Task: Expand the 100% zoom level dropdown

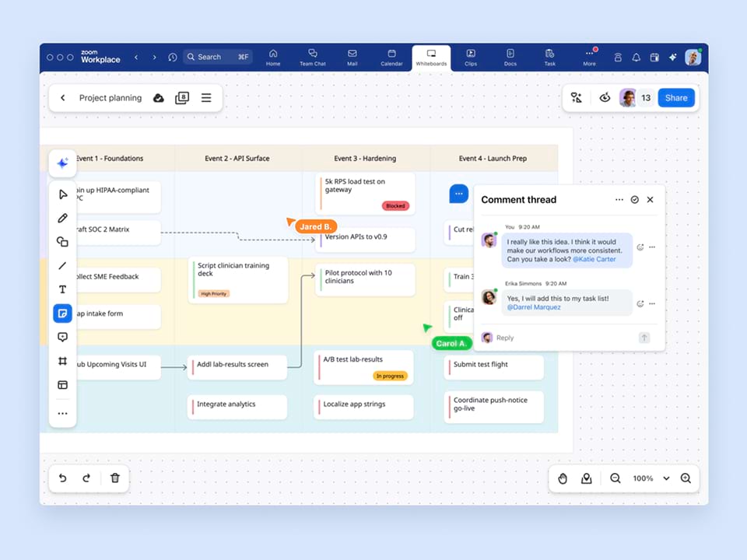Action: 666,478
